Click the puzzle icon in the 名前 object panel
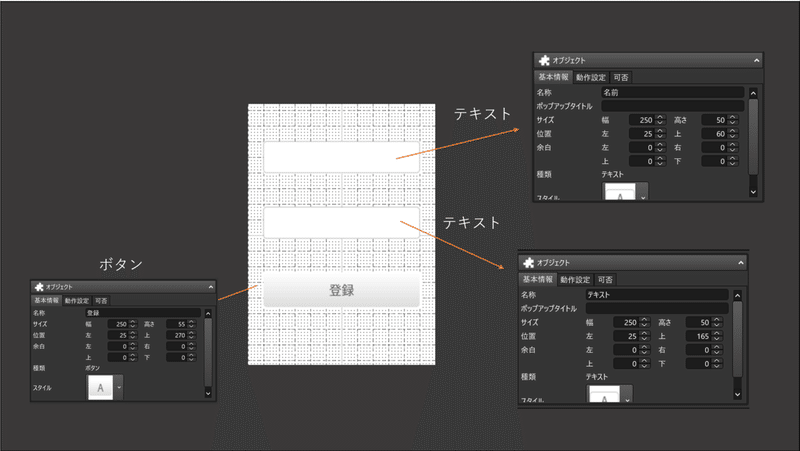800x451 pixels. click(x=544, y=60)
